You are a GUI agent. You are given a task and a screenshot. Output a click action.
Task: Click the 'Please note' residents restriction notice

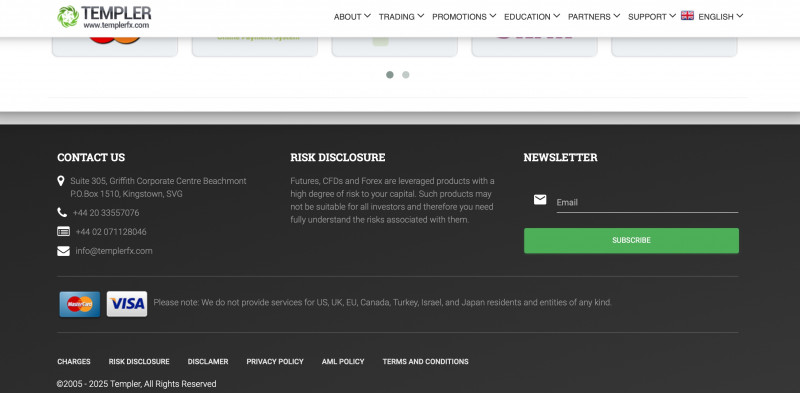[382, 302]
